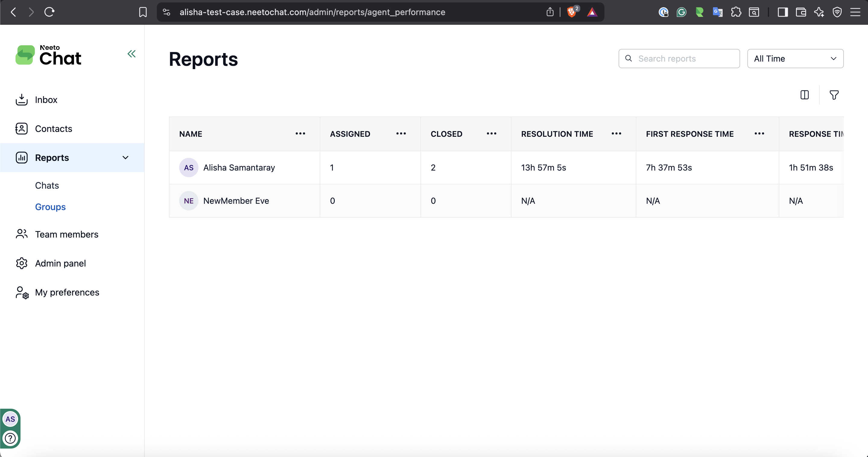Bookmark this page in browser toolbar

(x=143, y=12)
